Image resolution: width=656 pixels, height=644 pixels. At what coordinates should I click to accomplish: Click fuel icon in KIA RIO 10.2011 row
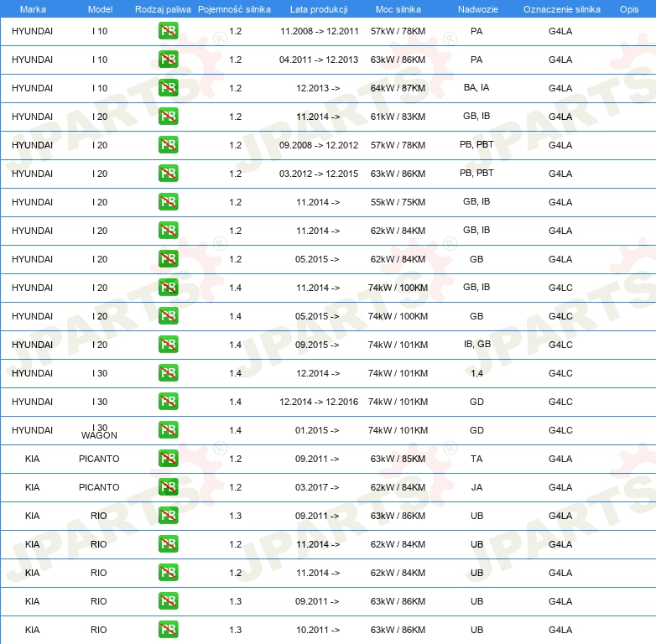(x=168, y=630)
